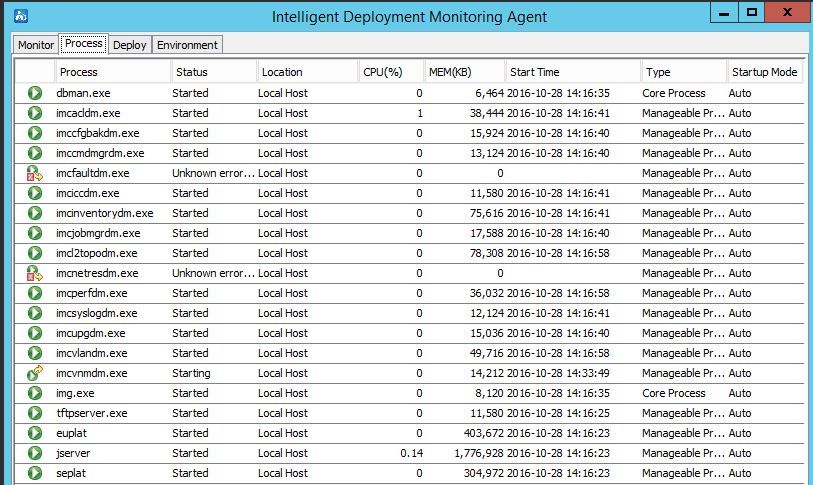Click the tftpserver.exe status icon
This screenshot has width=813, height=485.
pyautogui.click(x=35, y=413)
